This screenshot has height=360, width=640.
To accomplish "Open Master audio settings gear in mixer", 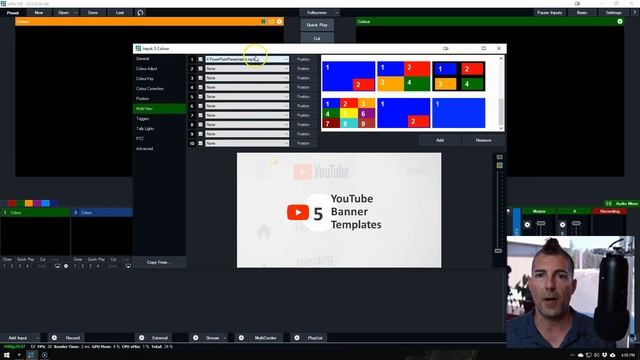I will click(x=527, y=224).
